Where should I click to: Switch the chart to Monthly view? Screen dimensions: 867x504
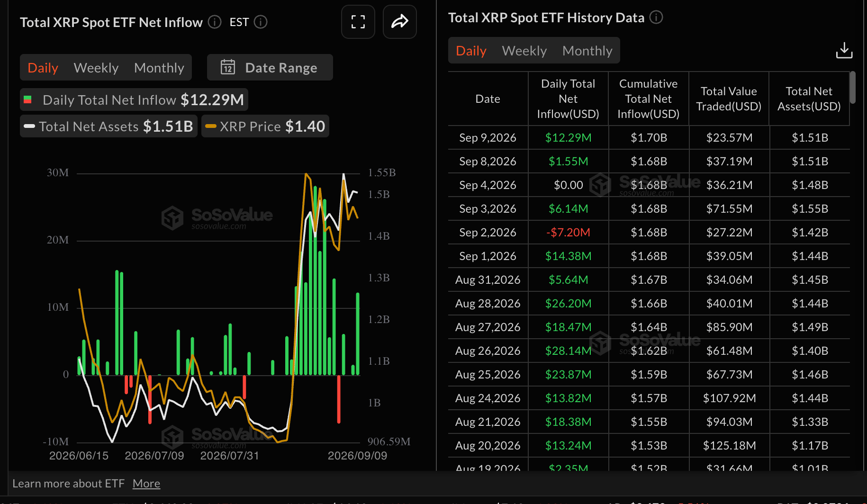pos(159,68)
